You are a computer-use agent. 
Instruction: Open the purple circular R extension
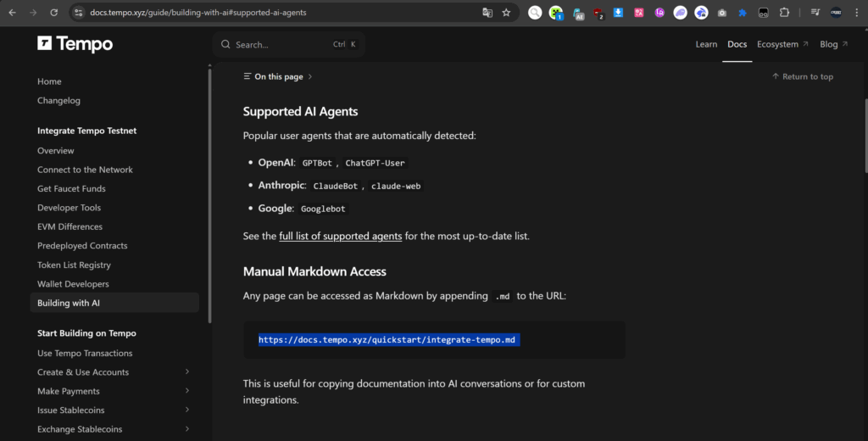point(659,12)
